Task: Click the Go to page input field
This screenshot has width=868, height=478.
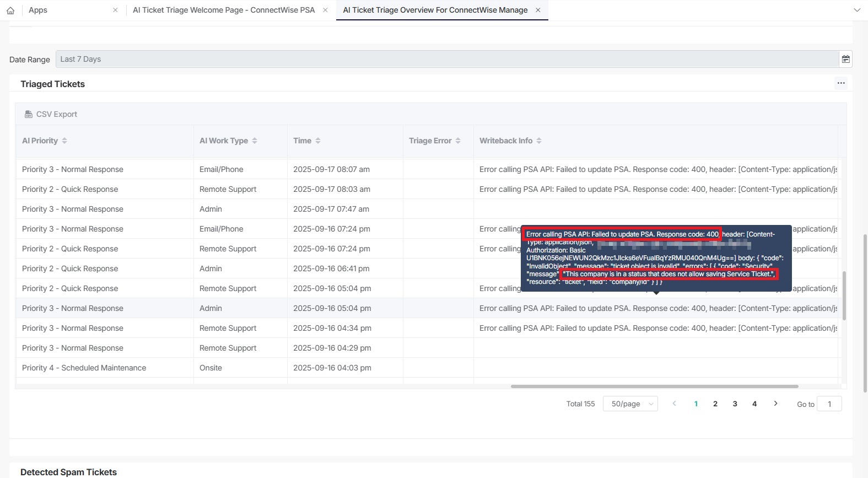Action: (x=829, y=404)
